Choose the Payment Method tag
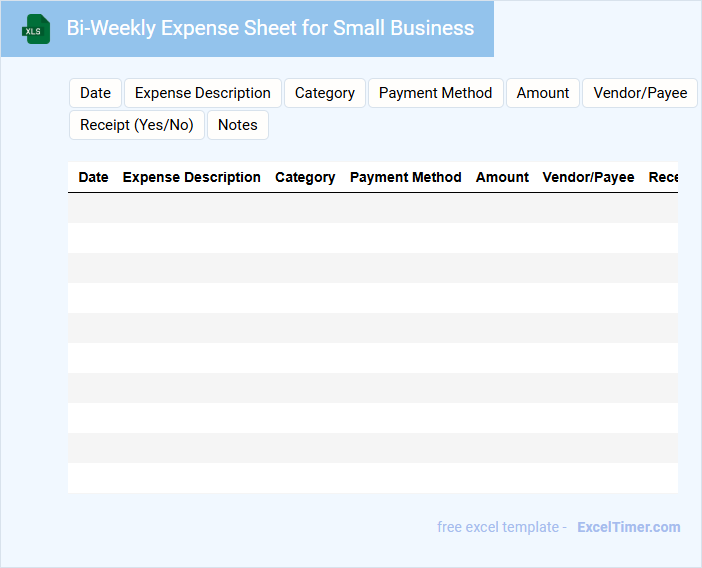 point(435,93)
